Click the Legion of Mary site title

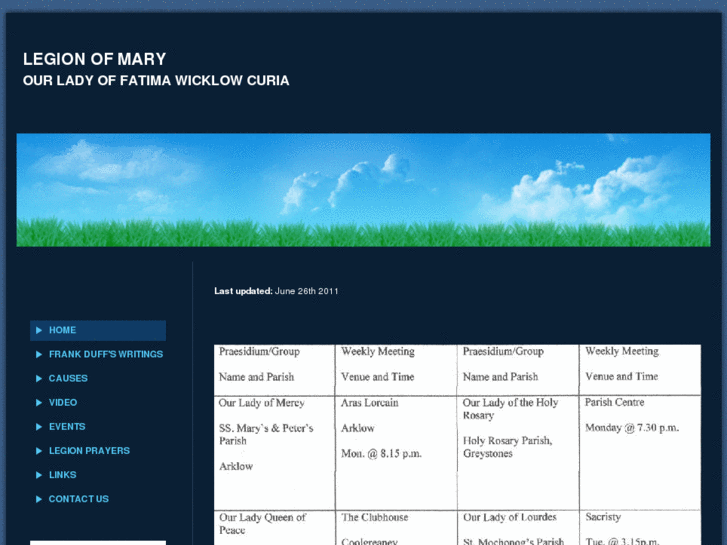coord(95,59)
